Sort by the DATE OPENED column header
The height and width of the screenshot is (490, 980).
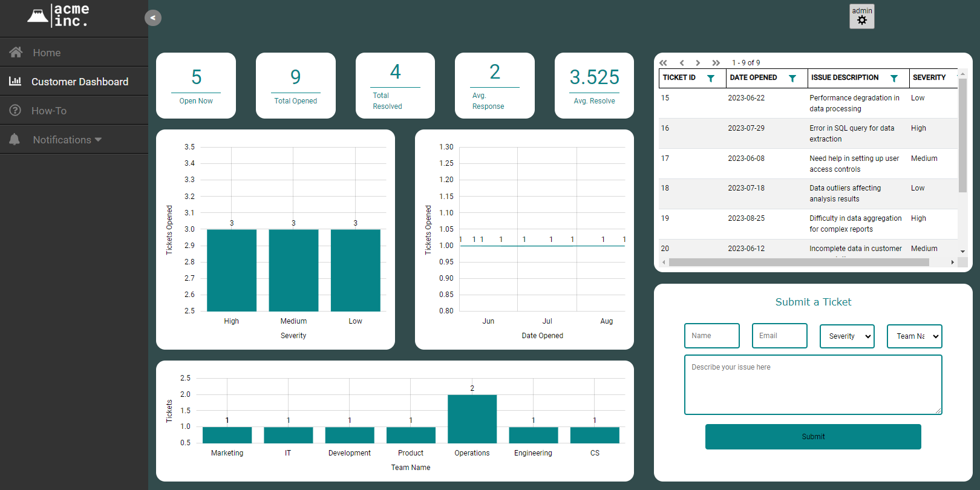pyautogui.click(x=753, y=77)
